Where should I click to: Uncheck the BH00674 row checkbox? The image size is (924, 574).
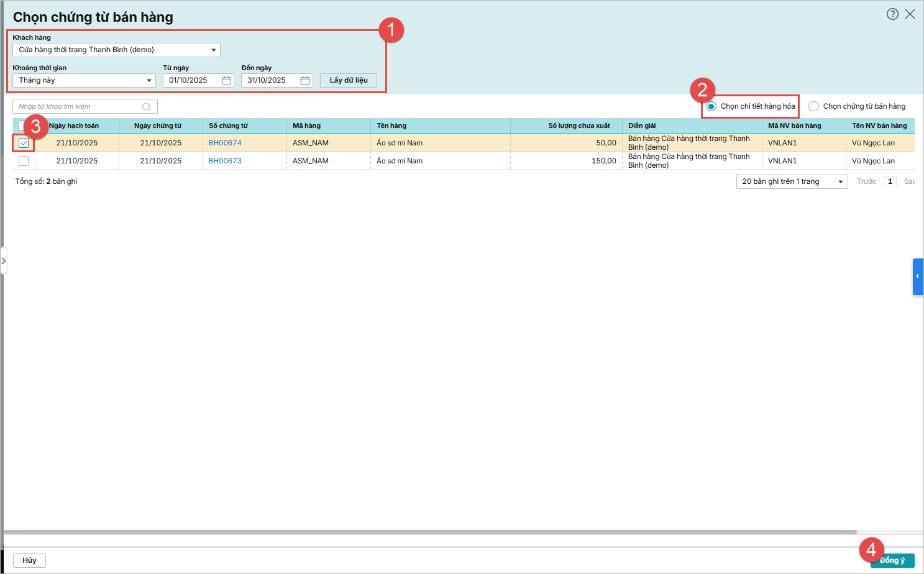click(x=24, y=143)
